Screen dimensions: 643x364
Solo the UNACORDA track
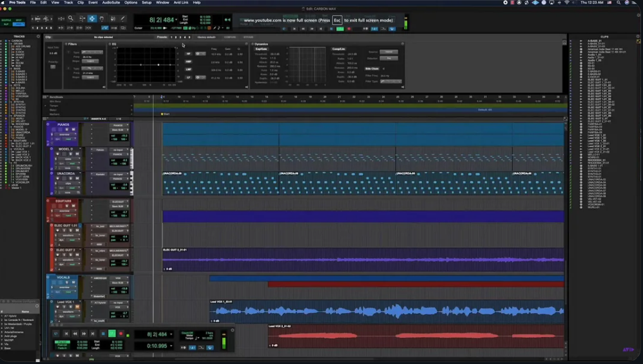[x=70, y=178]
